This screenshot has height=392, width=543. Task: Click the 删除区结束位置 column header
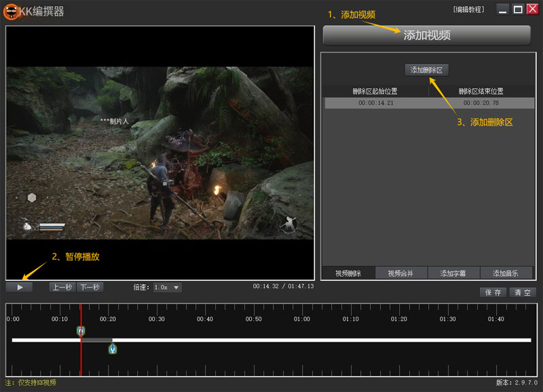coord(481,91)
